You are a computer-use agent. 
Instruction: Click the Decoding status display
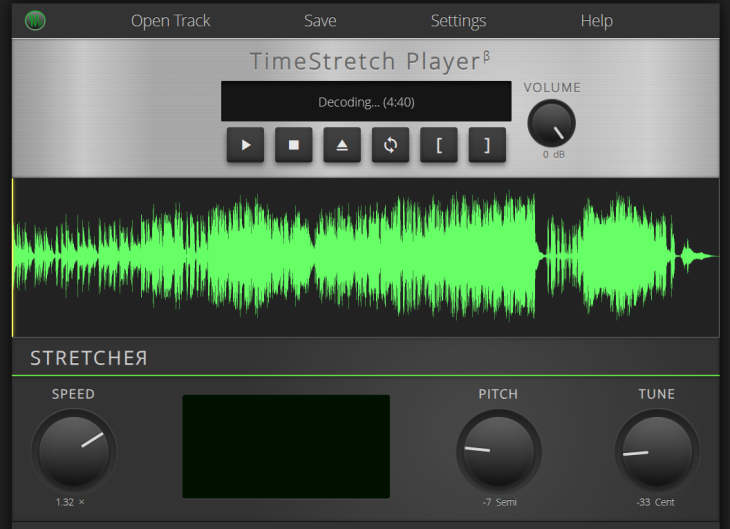[x=365, y=102]
